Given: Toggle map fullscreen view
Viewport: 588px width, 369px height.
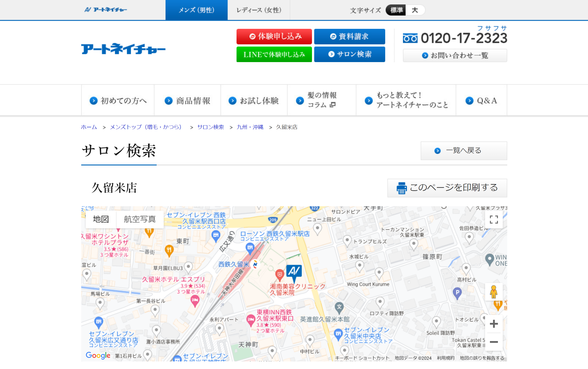Looking at the screenshot, I should 494,219.
